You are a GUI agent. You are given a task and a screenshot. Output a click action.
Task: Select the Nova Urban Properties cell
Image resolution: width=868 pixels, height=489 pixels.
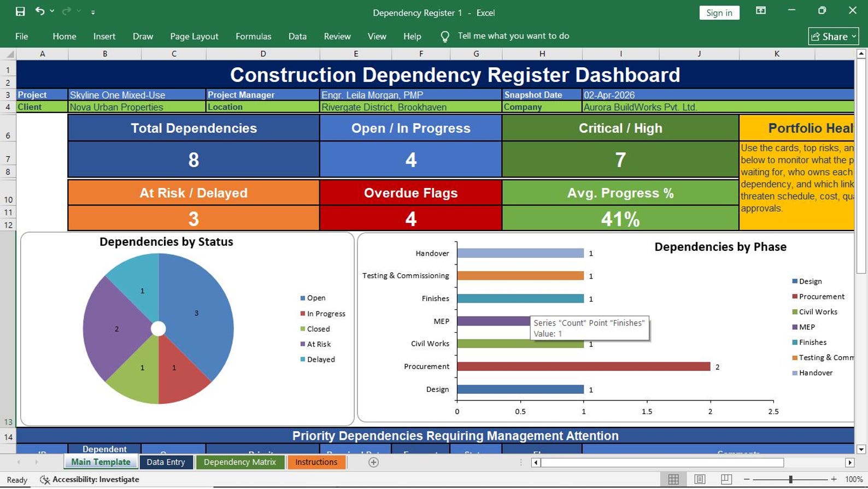coord(137,107)
